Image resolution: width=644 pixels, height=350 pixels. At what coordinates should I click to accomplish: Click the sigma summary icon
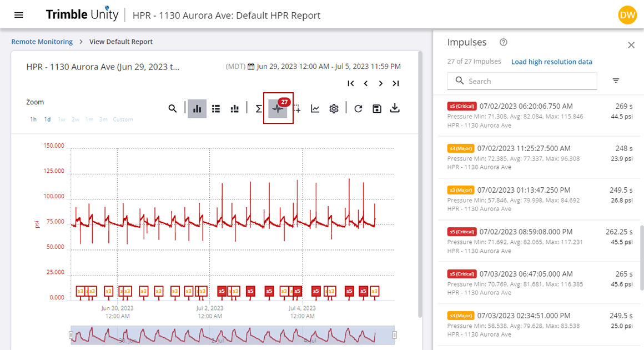[x=259, y=108]
